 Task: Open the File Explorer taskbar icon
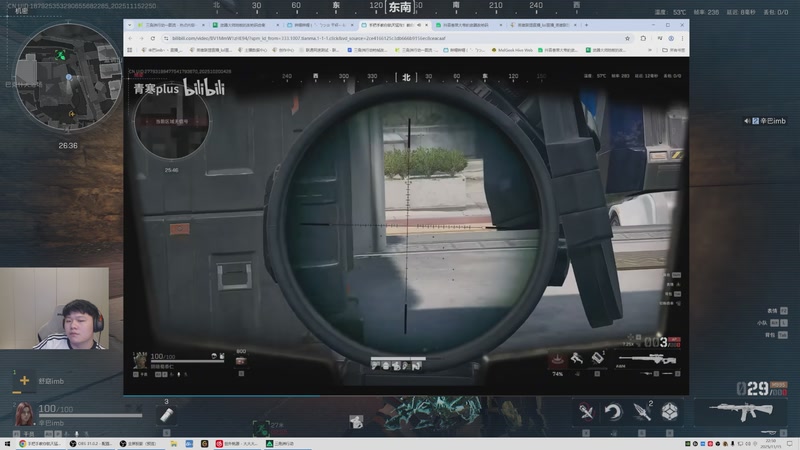(174, 444)
